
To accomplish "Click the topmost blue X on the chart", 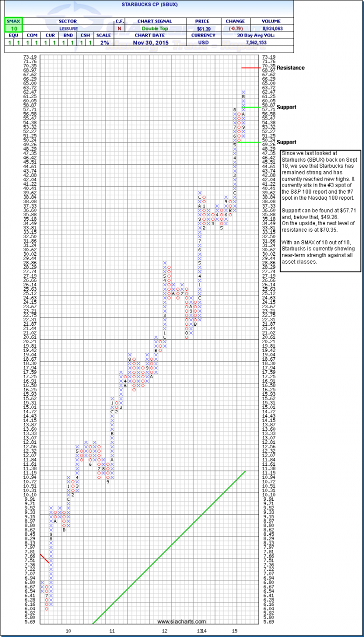I will point(243,92).
